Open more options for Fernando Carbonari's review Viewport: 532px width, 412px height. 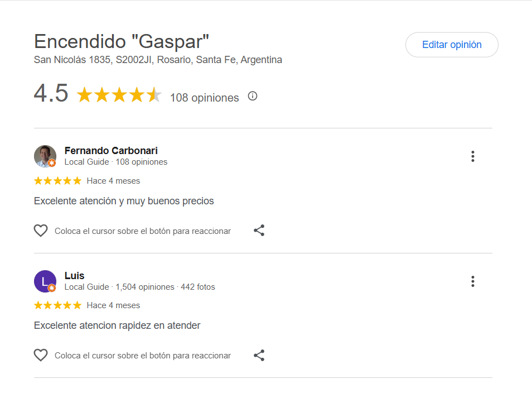[x=472, y=156]
